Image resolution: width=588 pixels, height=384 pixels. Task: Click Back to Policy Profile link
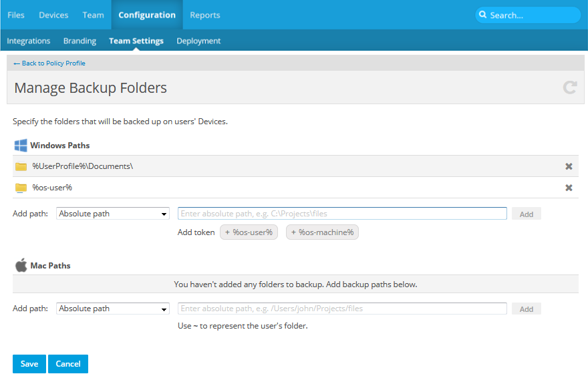point(49,63)
